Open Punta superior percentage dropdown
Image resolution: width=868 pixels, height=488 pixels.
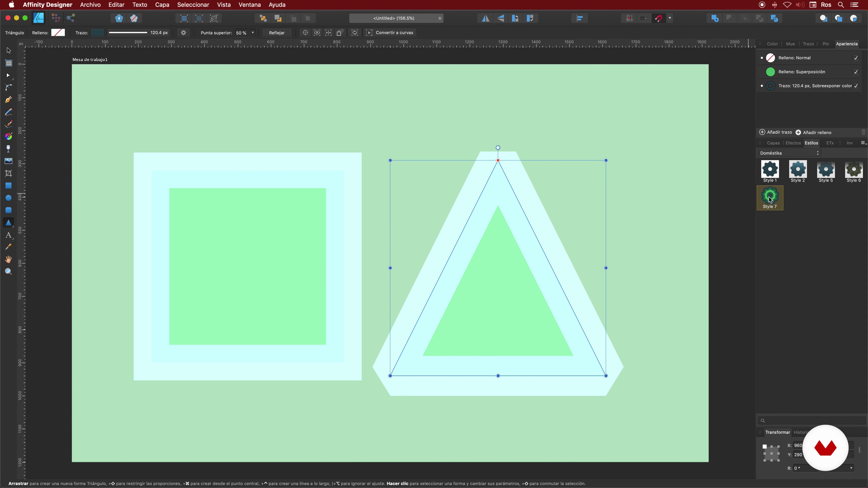[253, 33]
